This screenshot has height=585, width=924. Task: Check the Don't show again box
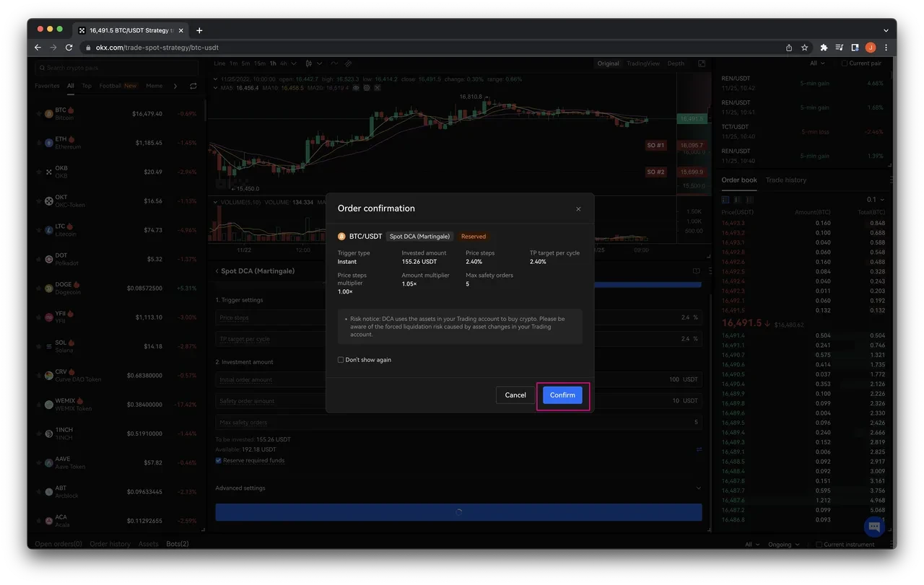tap(341, 360)
